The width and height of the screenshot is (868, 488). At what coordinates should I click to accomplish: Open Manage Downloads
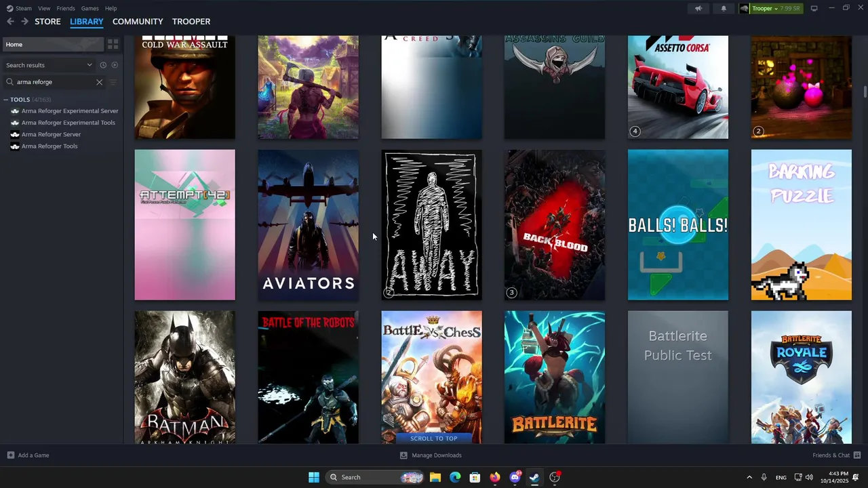click(431, 455)
